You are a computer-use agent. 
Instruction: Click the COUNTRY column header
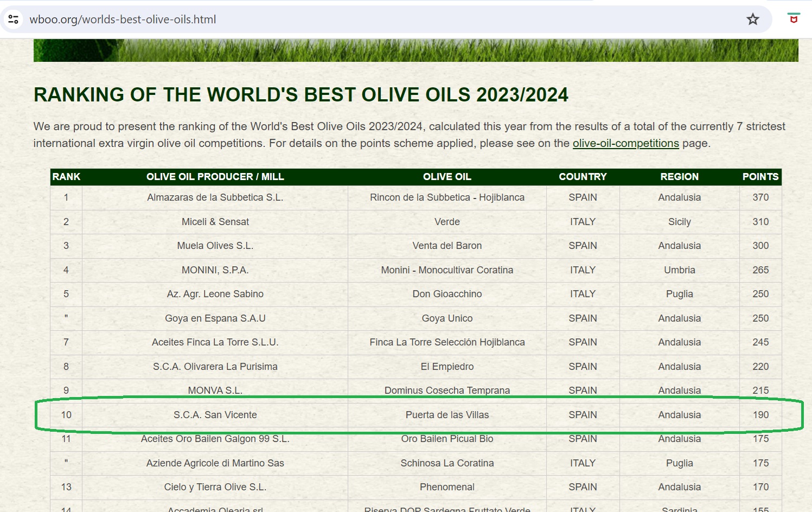coord(583,177)
